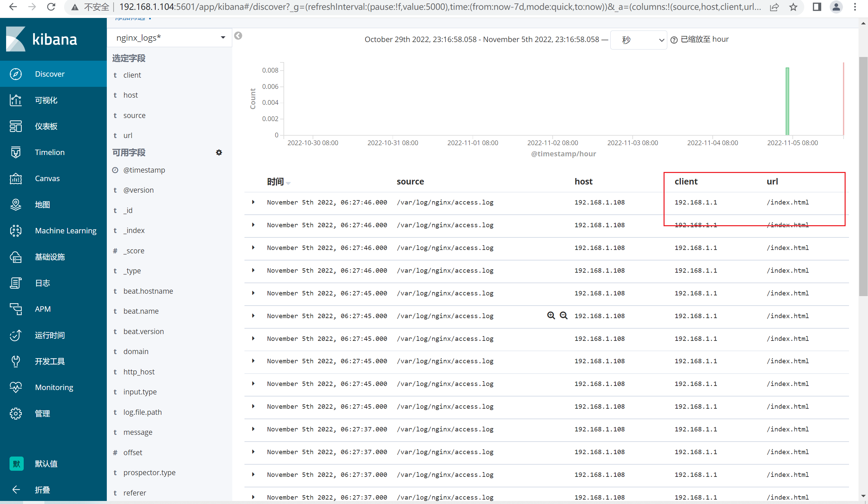
Task: Open the Timelion icon
Action: [x=16, y=152]
